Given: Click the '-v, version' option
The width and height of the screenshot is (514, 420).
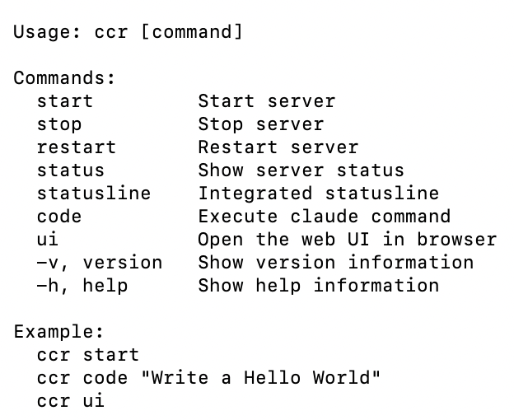Looking at the screenshot, I should 100,263.
